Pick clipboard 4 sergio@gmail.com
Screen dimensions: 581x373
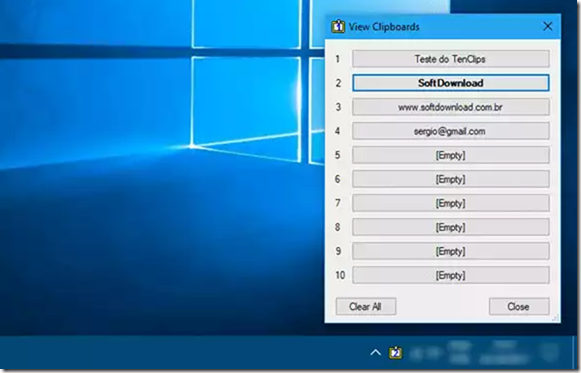(451, 131)
